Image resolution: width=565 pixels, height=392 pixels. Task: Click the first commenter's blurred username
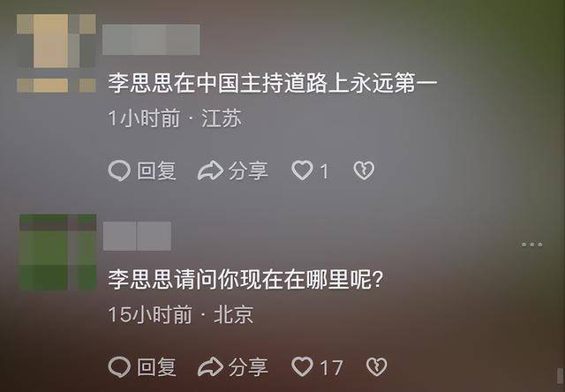coord(151,40)
